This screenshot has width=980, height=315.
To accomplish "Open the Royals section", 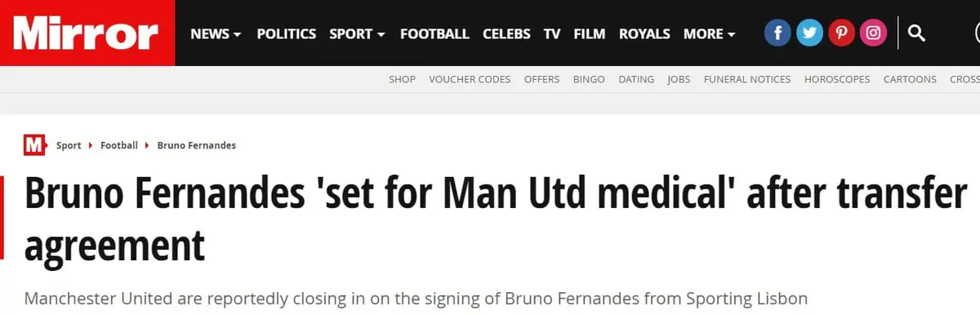I will tap(644, 33).
